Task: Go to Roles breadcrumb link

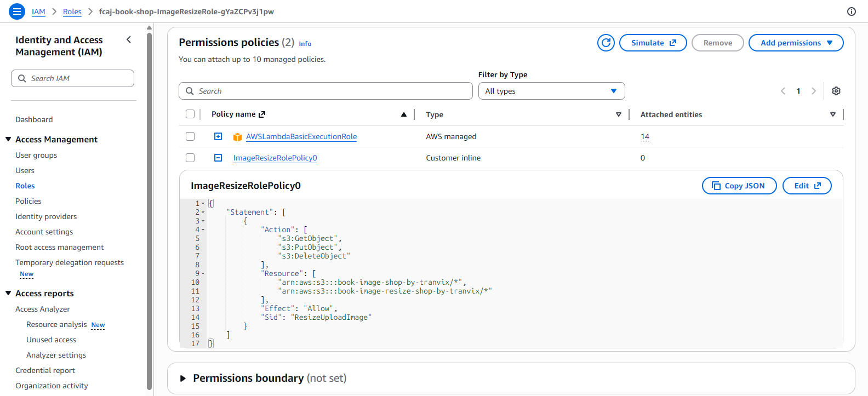Action: point(72,12)
